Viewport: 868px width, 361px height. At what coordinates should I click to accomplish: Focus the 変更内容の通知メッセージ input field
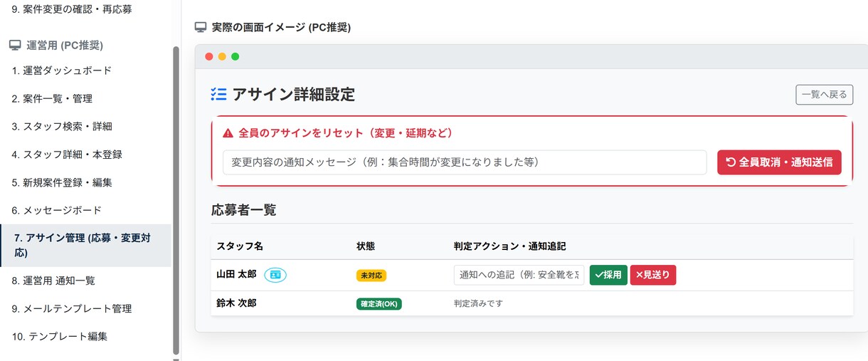coord(465,162)
